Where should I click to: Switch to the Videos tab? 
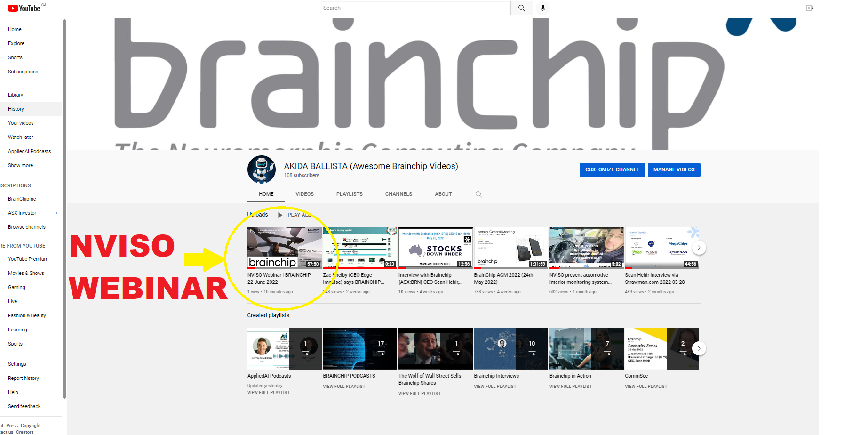[x=304, y=194]
